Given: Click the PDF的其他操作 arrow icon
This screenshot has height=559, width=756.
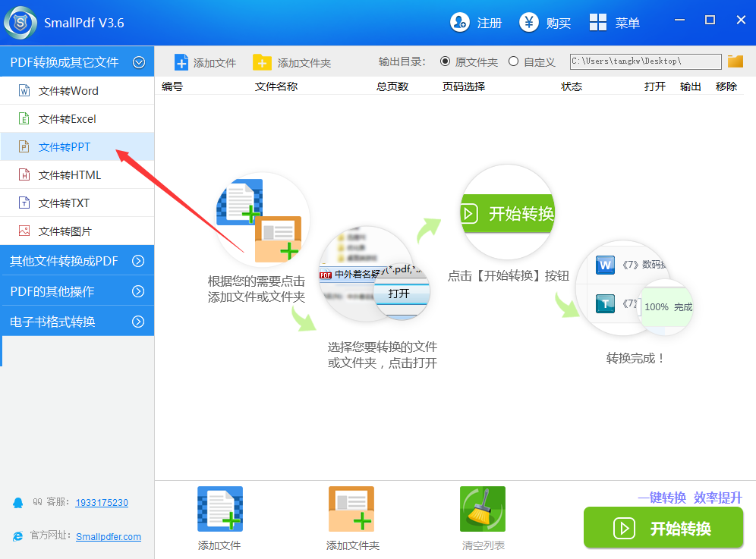Looking at the screenshot, I should pyautogui.click(x=138, y=291).
